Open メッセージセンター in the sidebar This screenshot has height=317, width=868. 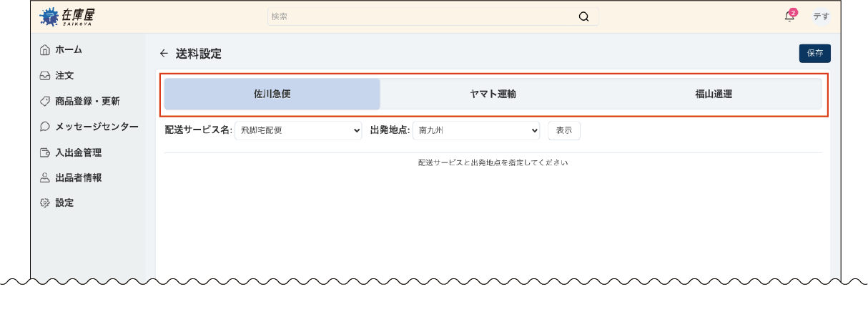97,127
